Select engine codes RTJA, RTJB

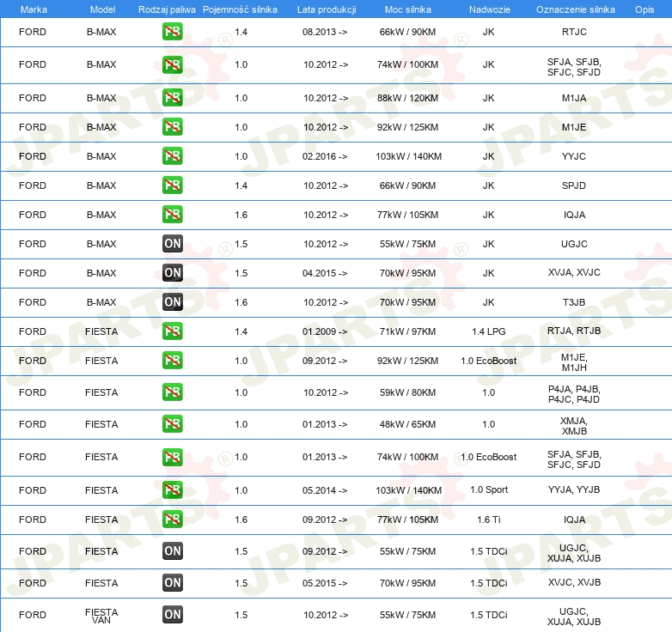pyautogui.click(x=574, y=331)
